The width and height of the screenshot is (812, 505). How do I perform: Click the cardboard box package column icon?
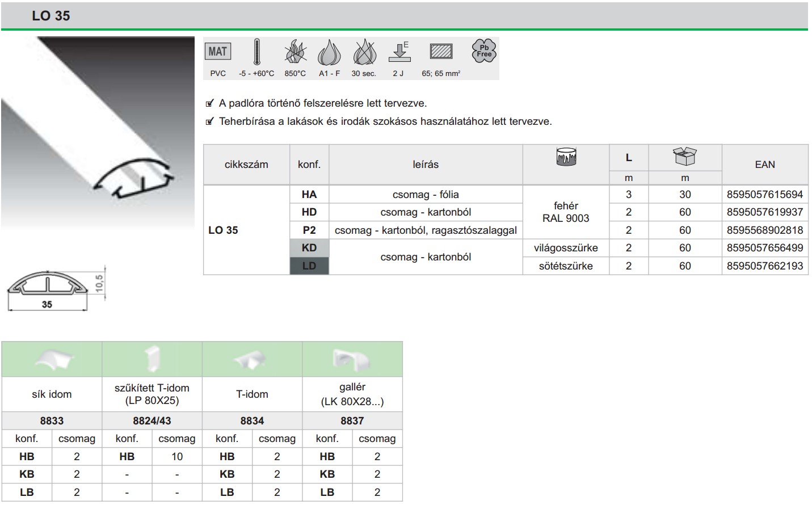pyautogui.click(x=684, y=156)
